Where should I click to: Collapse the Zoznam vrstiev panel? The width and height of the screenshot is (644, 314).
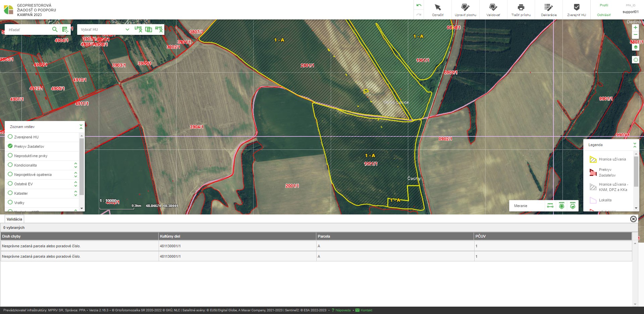81,127
